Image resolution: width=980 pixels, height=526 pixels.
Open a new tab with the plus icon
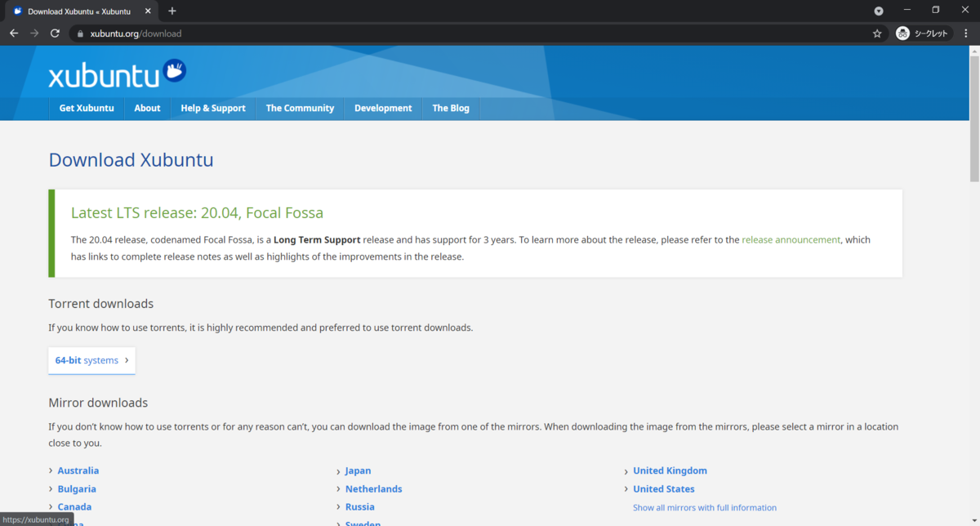tap(172, 11)
